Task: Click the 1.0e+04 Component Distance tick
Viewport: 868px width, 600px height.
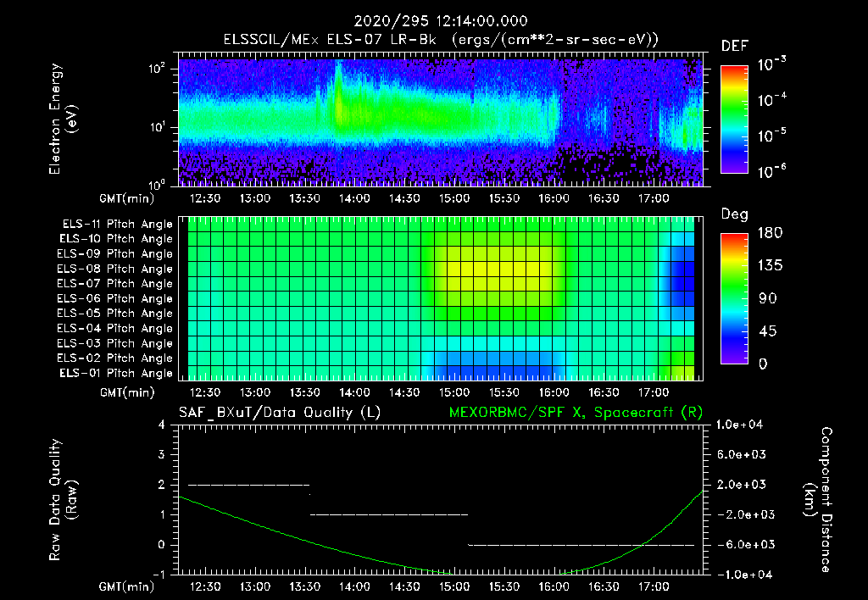Action: 739,425
